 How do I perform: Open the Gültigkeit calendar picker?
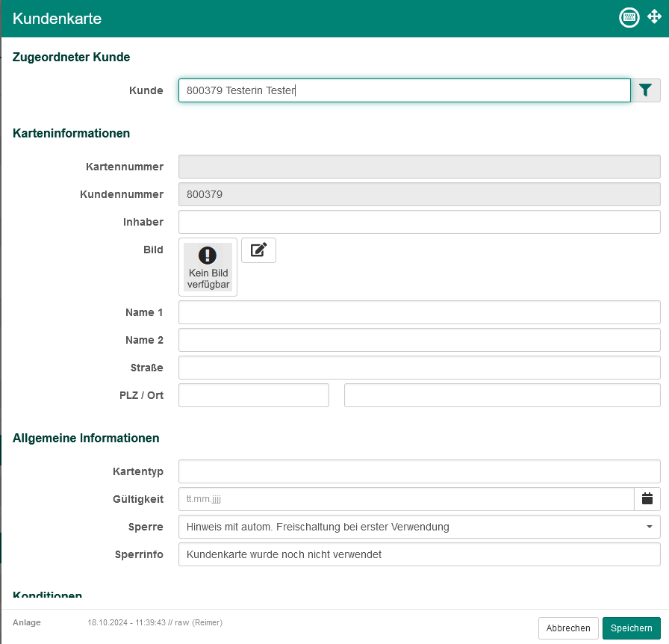click(x=647, y=499)
